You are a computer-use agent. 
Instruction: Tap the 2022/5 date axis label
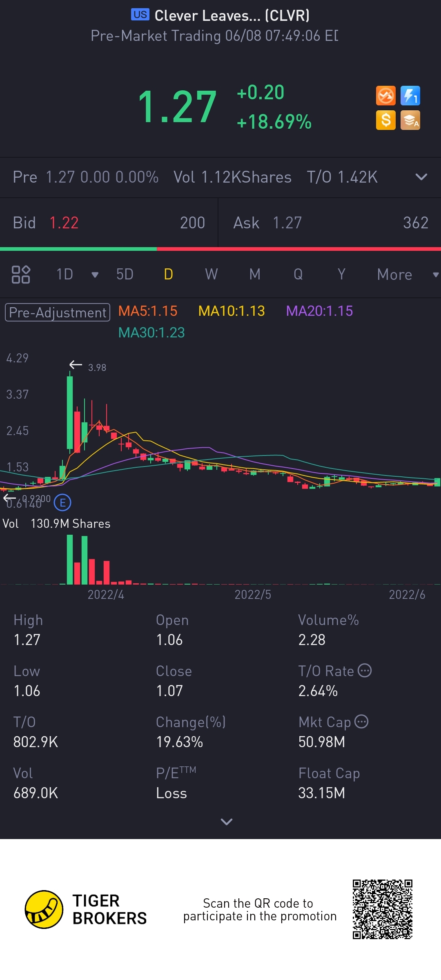click(x=253, y=594)
